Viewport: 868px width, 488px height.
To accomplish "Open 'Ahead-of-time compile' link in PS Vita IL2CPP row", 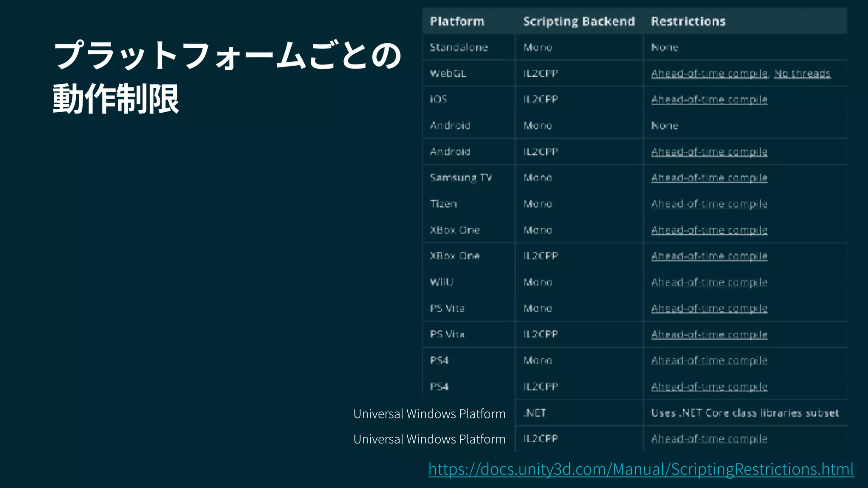I will [709, 335].
